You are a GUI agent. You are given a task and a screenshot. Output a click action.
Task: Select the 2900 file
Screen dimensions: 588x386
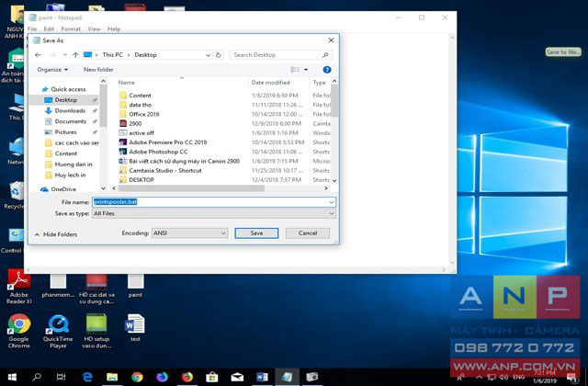click(135, 123)
